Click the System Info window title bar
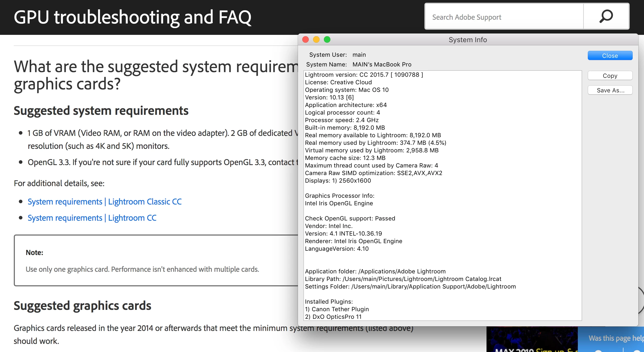This screenshot has width=644, height=352. click(468, 40)
